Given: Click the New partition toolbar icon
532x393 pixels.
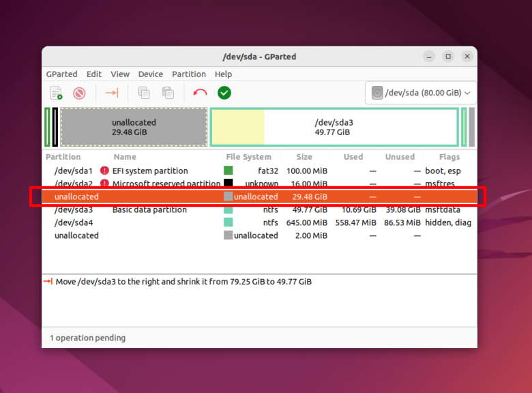Looking at the screenshot, I should coord(56,93).
